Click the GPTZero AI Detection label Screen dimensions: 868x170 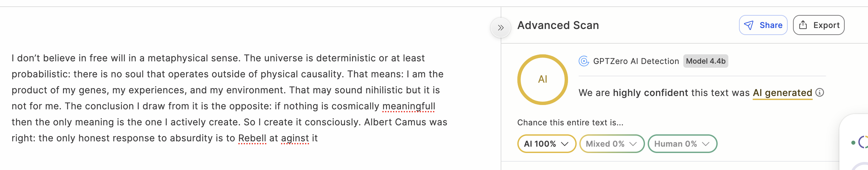(x=636, y=61)
